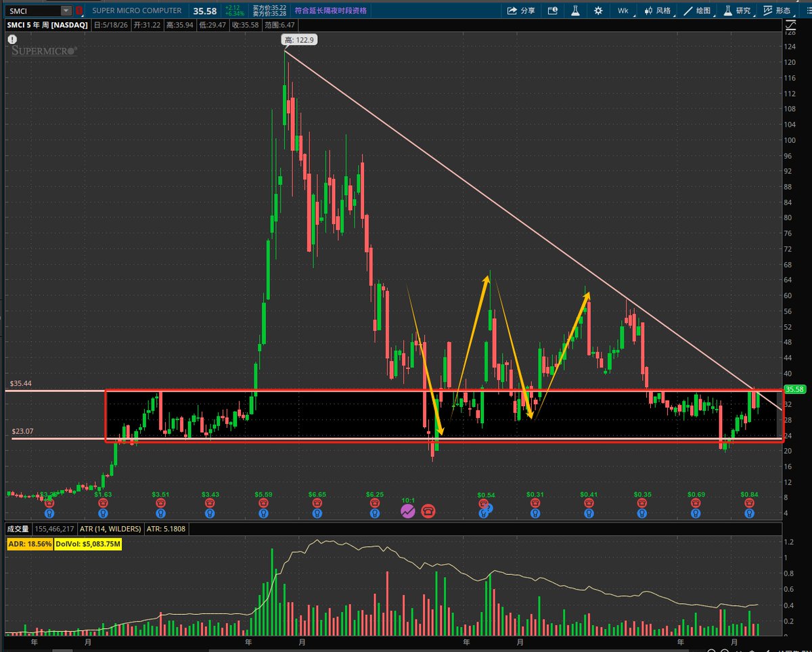Click the $35.44 price level label
This screenshot has height=652, width=812.
pyautogui.click(x=21, y=383)
